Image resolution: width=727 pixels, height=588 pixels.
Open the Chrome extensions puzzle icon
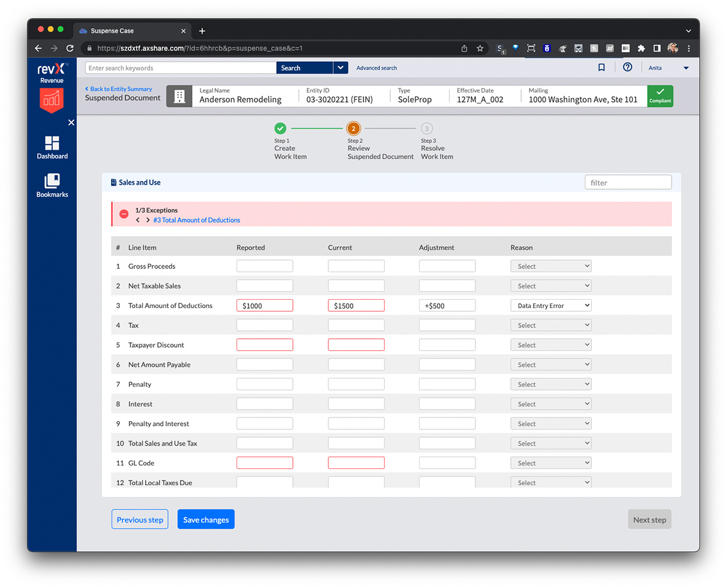coord(641,48)
